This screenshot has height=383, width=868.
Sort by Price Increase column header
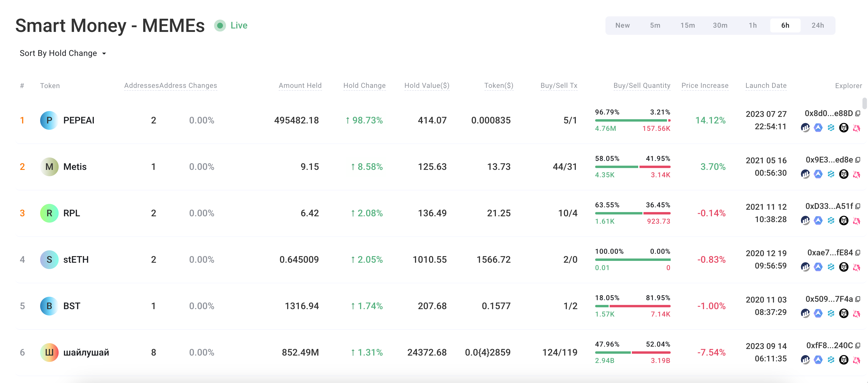(704, 85)
